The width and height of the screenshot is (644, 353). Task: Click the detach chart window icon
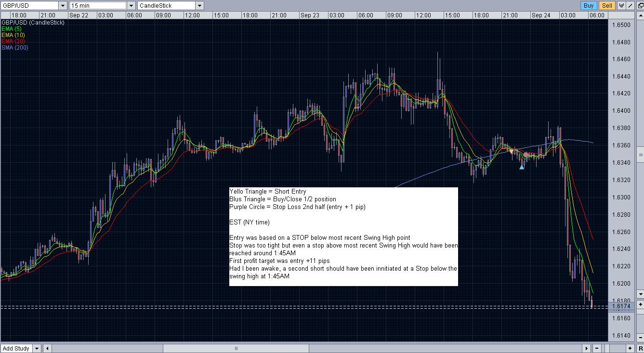click(640, 5)
